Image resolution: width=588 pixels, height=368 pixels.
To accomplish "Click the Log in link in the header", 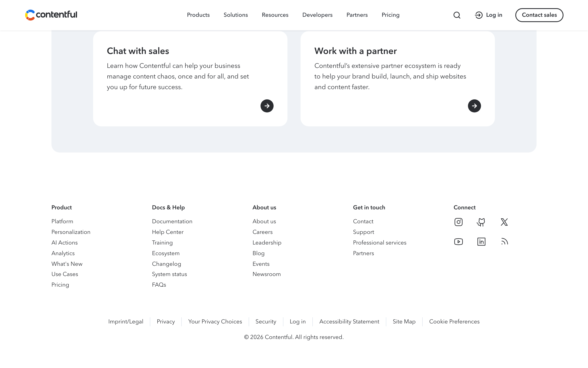I will coord(488,15).
